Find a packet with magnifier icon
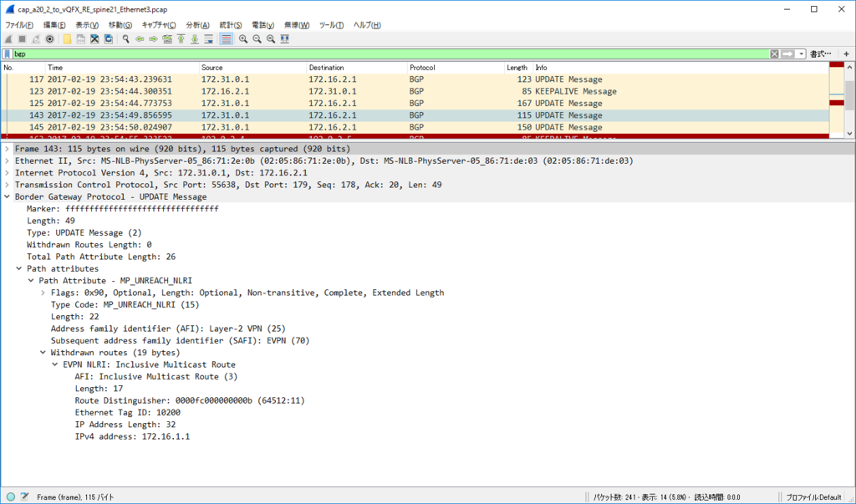This screenshot has width=856, height=504. (x=125, y=38)
